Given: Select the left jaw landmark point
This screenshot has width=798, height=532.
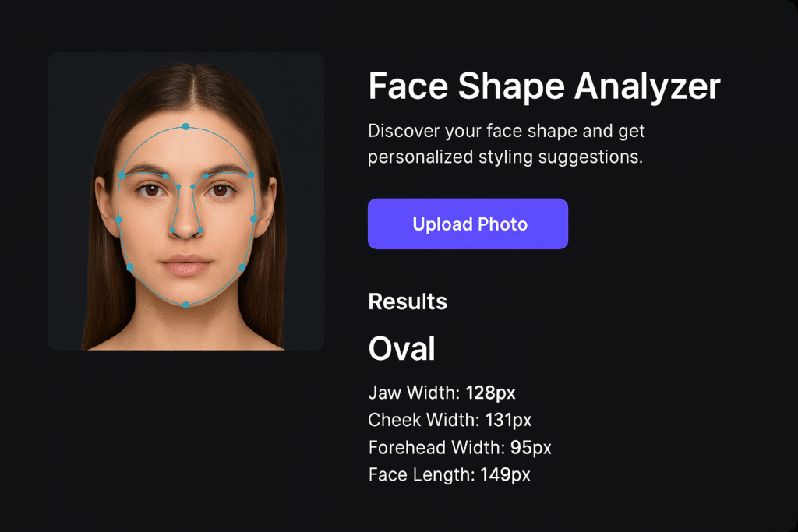Looking at the screenshot, I should tap(132, 266).
